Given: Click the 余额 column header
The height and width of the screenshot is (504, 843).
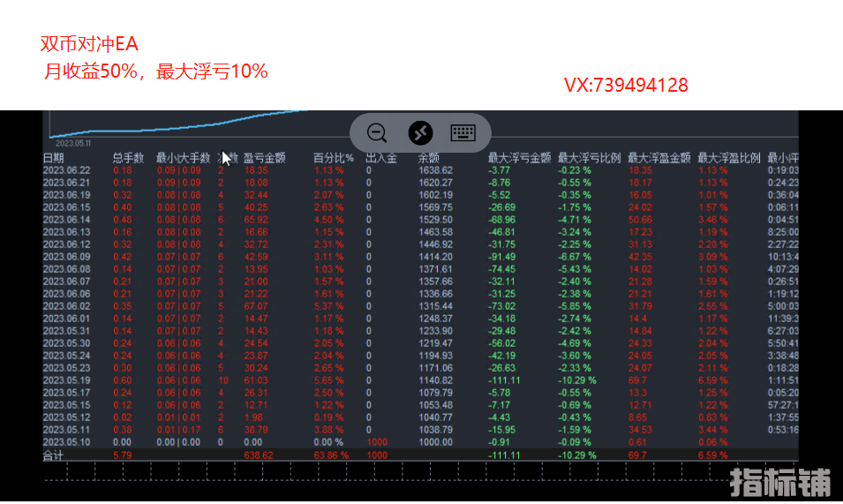Looking at the screenshot, I should pyautogui.click(x=429, y=158).
